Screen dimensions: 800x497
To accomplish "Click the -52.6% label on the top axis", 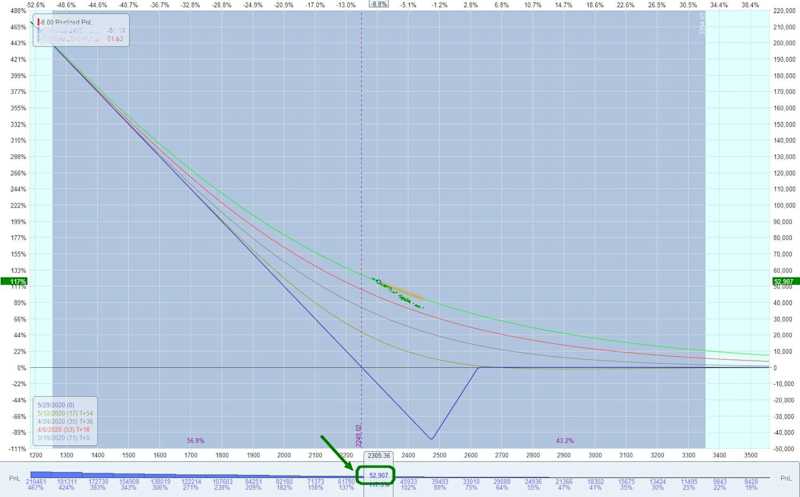I will point(35,5).
